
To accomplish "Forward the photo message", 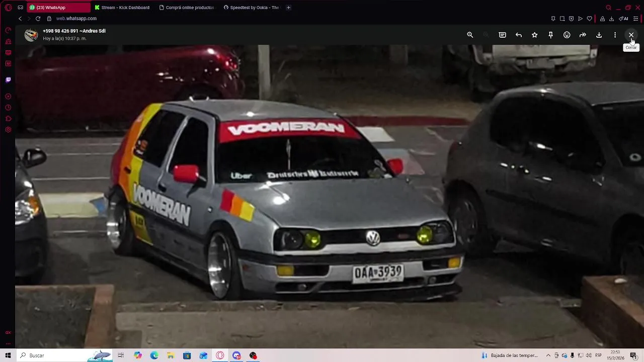I will [x=583, y=35].
